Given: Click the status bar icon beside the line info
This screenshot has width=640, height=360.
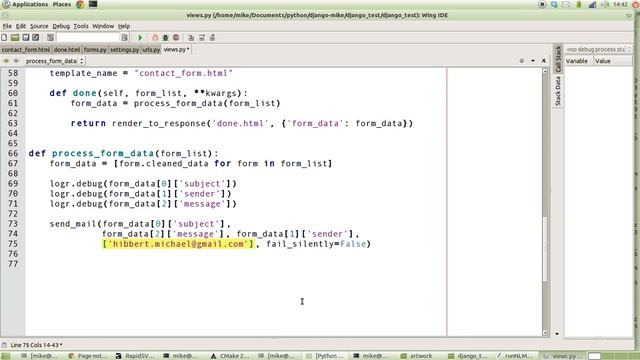Looking at the screenshot, I should tap(4, 345).
